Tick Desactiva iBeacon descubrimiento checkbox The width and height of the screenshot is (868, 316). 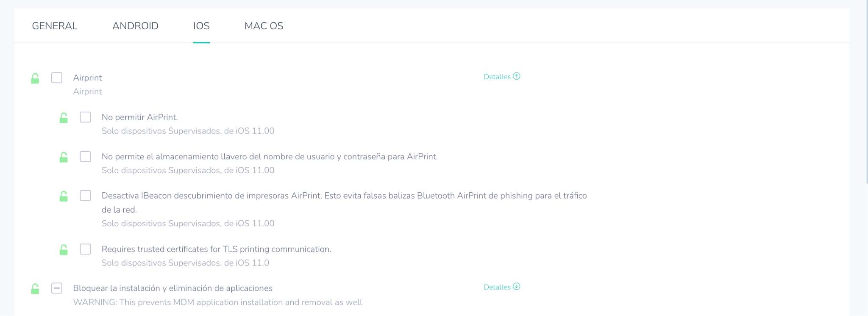85,196
